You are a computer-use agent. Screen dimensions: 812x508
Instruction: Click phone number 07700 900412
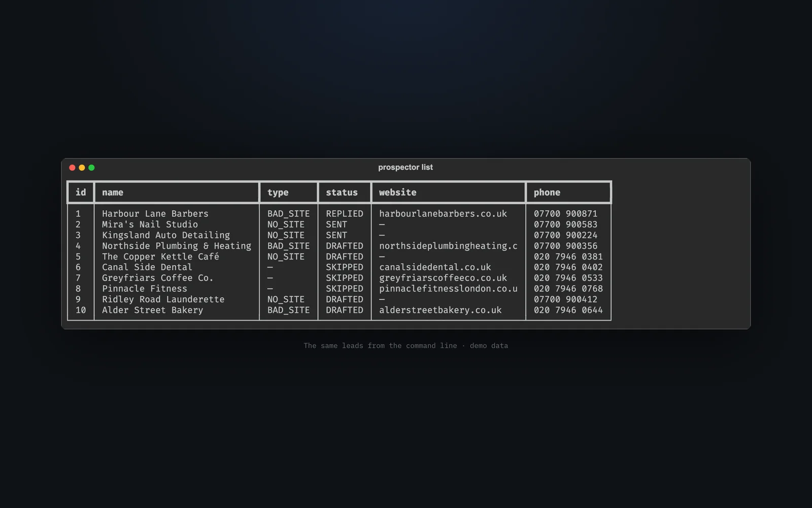(566, 299)
